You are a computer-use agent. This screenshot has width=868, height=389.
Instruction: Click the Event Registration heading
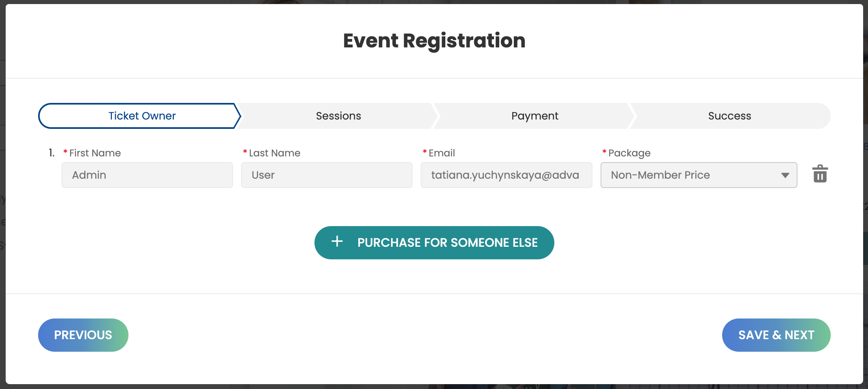click(x=434, y=41)
